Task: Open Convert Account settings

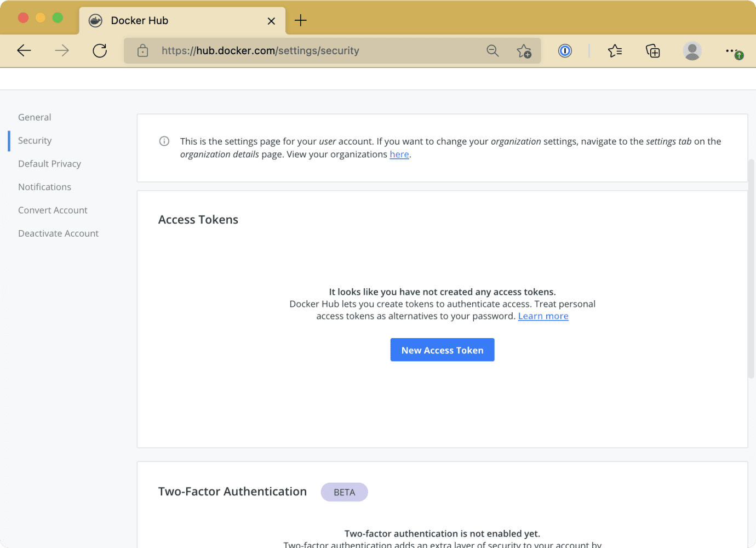Action: 53,210
